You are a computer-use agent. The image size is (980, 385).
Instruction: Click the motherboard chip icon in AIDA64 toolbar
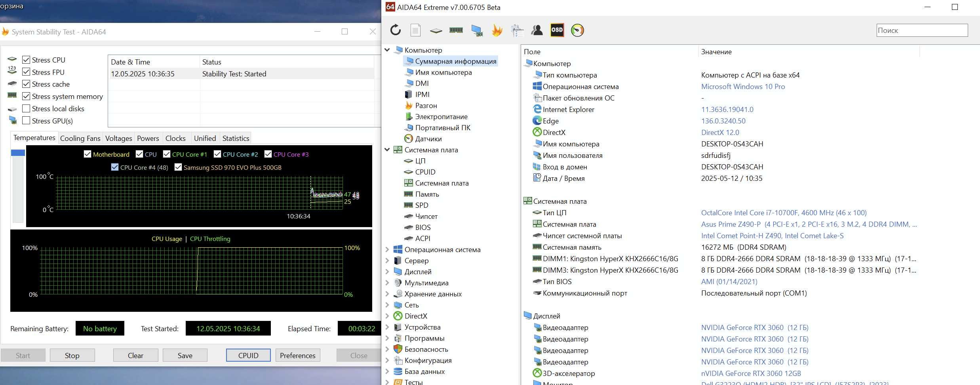click(436, 30)
